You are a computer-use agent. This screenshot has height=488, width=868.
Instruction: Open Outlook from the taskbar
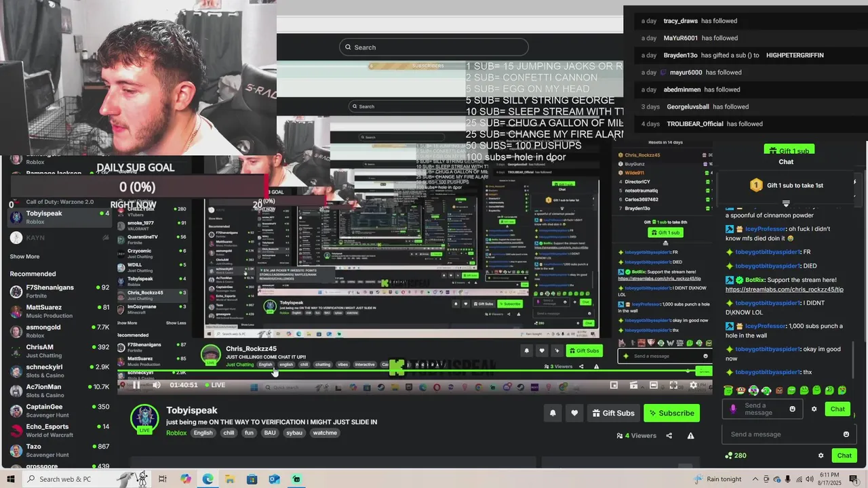[274, 479]
